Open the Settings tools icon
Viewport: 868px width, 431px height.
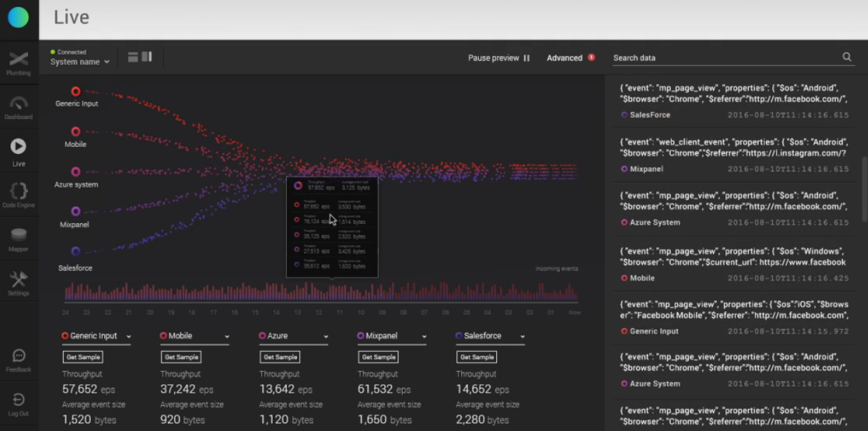19,279
